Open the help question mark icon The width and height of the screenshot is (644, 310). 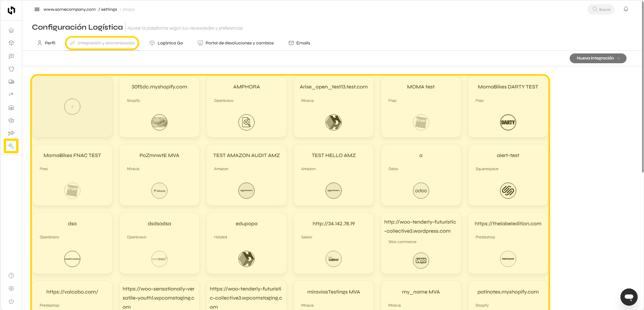point(11,276)
